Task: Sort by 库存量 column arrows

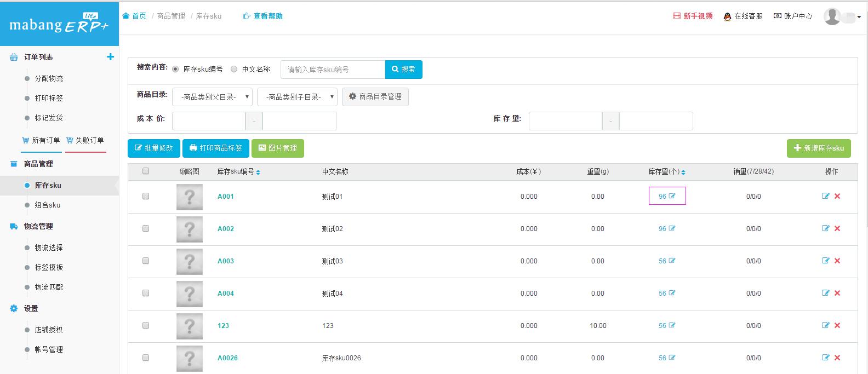Action: (683, 172)
